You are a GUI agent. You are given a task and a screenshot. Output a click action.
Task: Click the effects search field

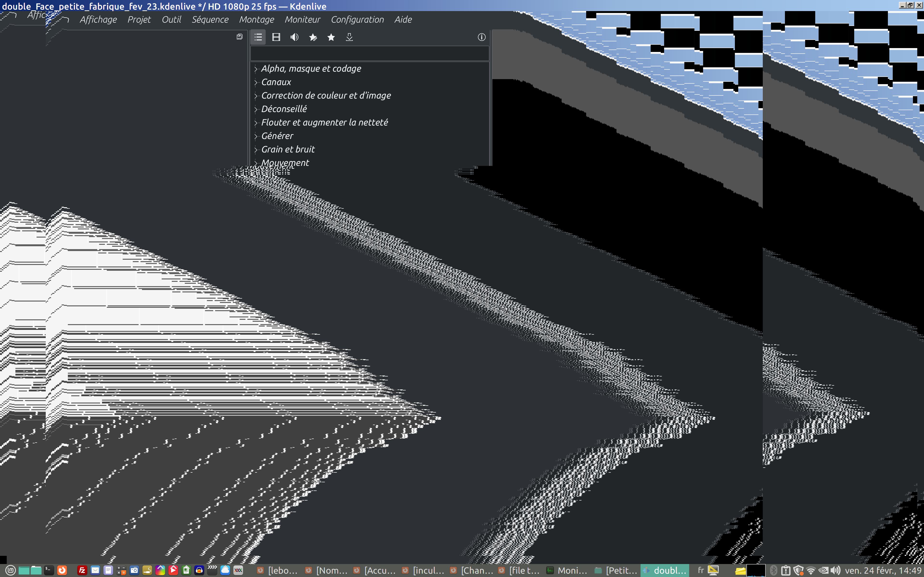(x=369, y=53)
